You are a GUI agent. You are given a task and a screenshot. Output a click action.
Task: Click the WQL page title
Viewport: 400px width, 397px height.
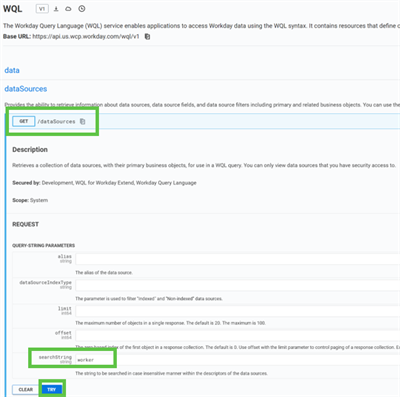[x=13, y=9]
